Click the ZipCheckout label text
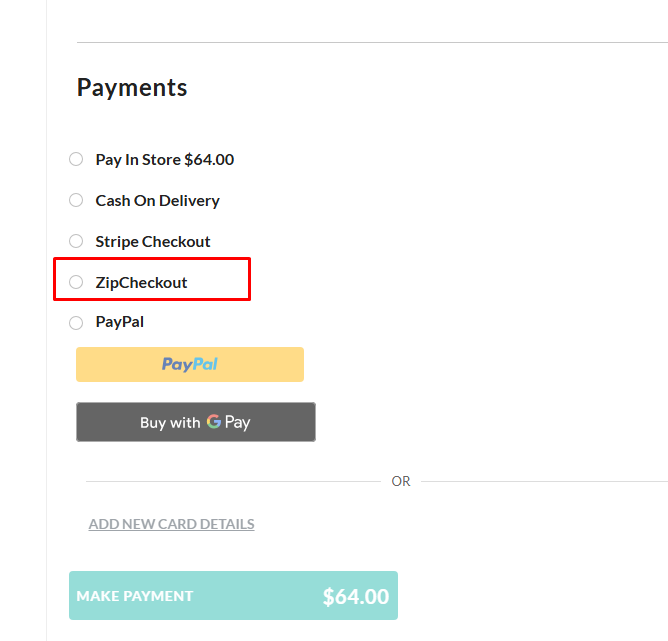This screenshot has height=641, width=668. coord(141,282)
